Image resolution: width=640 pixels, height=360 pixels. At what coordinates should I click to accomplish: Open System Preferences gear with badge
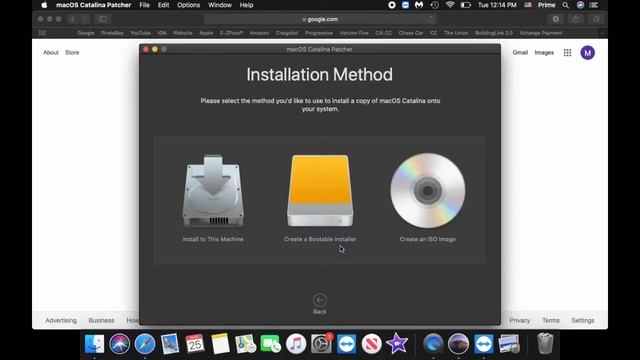(x=321, y=344)
